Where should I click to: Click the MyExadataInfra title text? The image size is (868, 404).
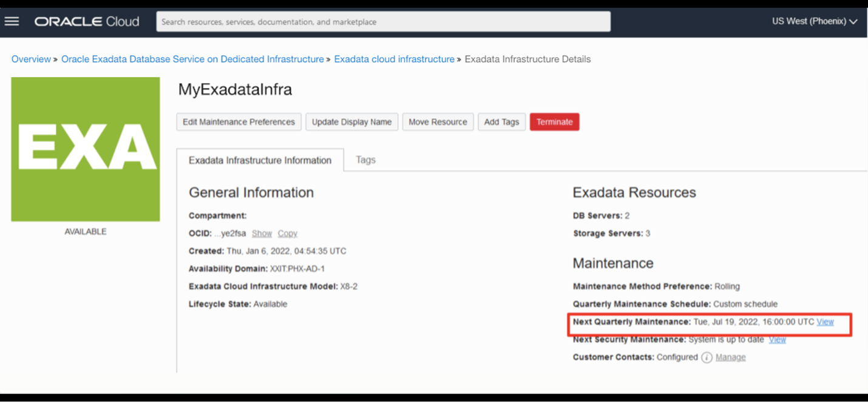click(x=235, y=89)
